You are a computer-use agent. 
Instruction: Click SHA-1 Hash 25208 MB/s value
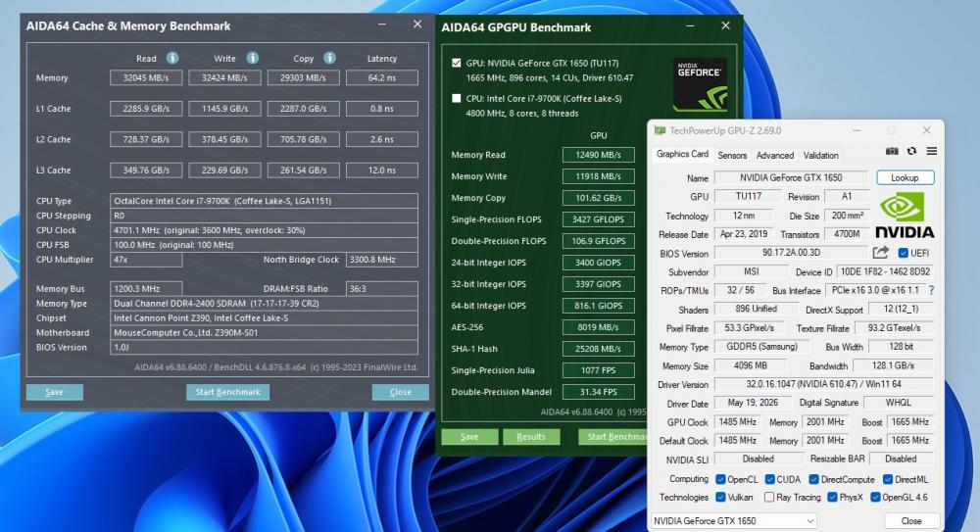598,349
